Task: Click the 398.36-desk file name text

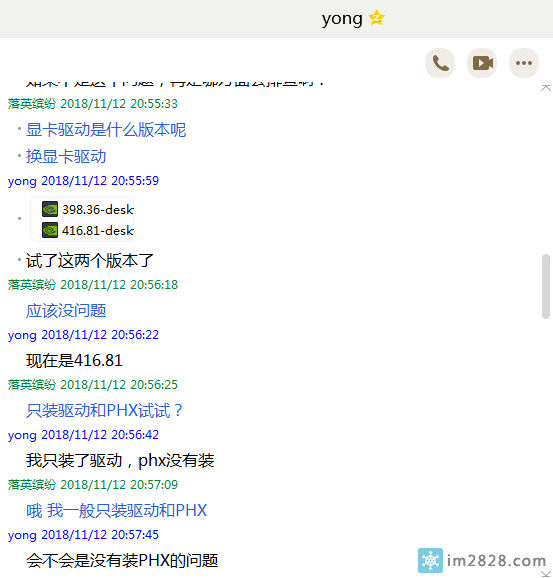Action: (x=98, y=209)
